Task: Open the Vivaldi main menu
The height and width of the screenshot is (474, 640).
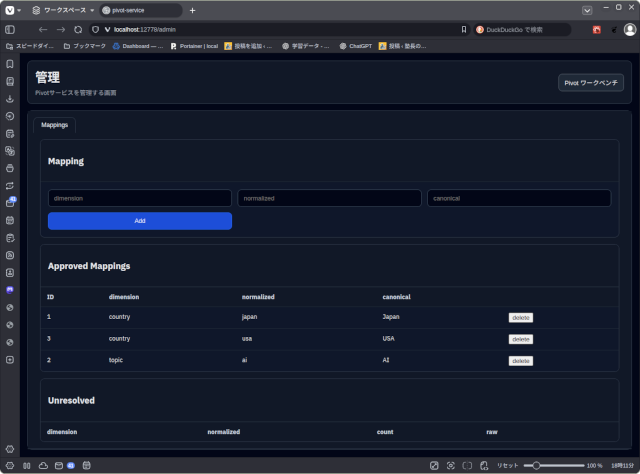Action: [x=10, y=10]
